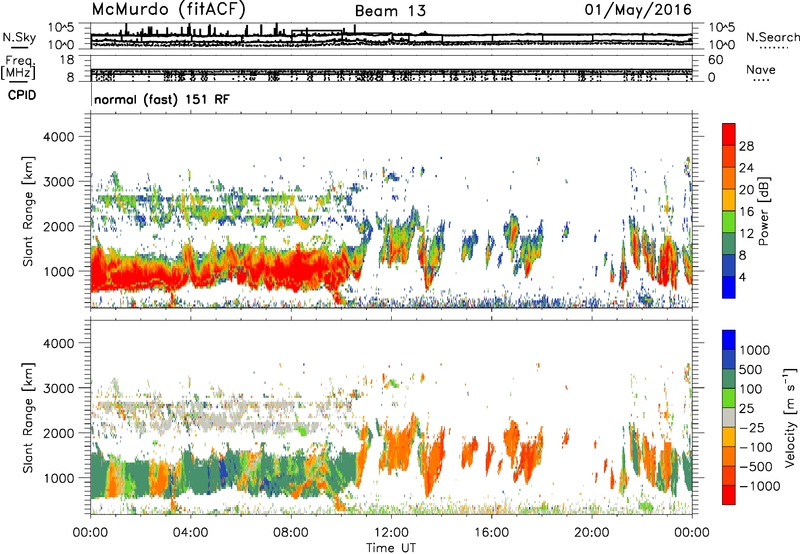Click the "16" label on Power colorbar

coord(746,212)
